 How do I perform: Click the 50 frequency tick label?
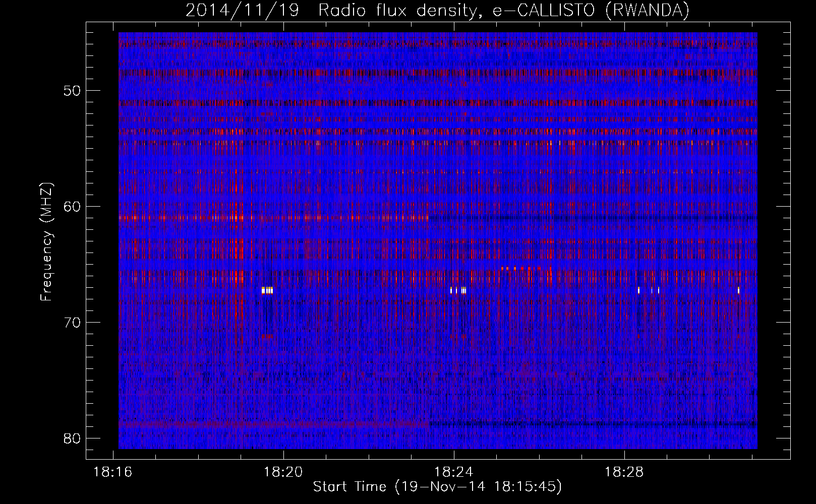click(x=73, y=91)
